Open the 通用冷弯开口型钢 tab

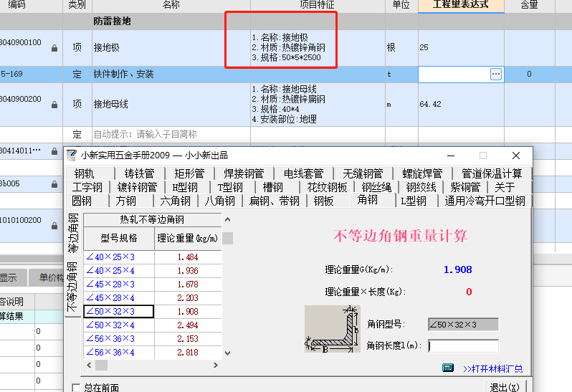click(x=485, y=201)
